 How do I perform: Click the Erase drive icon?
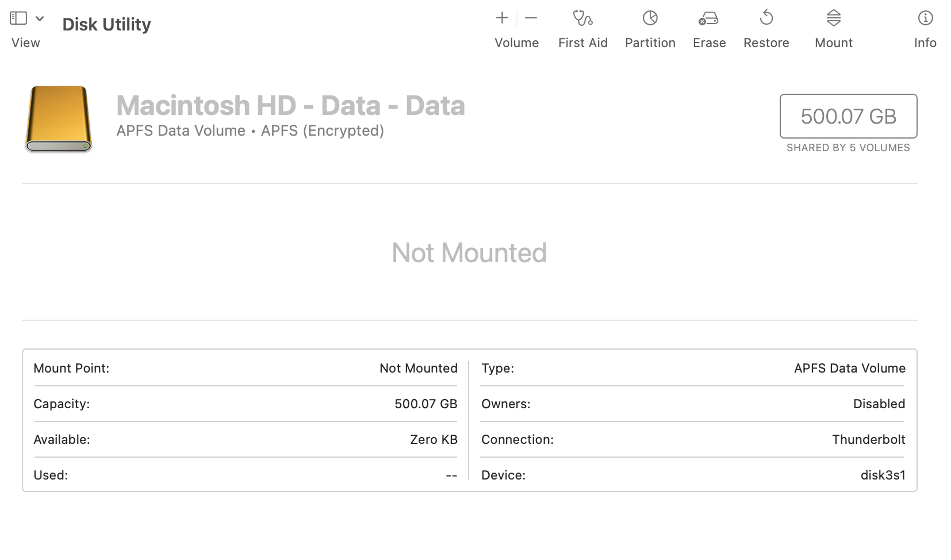coord(708,18)
